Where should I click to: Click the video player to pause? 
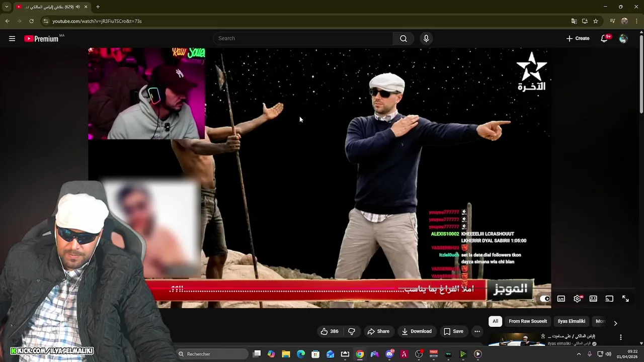(x=319, y=177)
